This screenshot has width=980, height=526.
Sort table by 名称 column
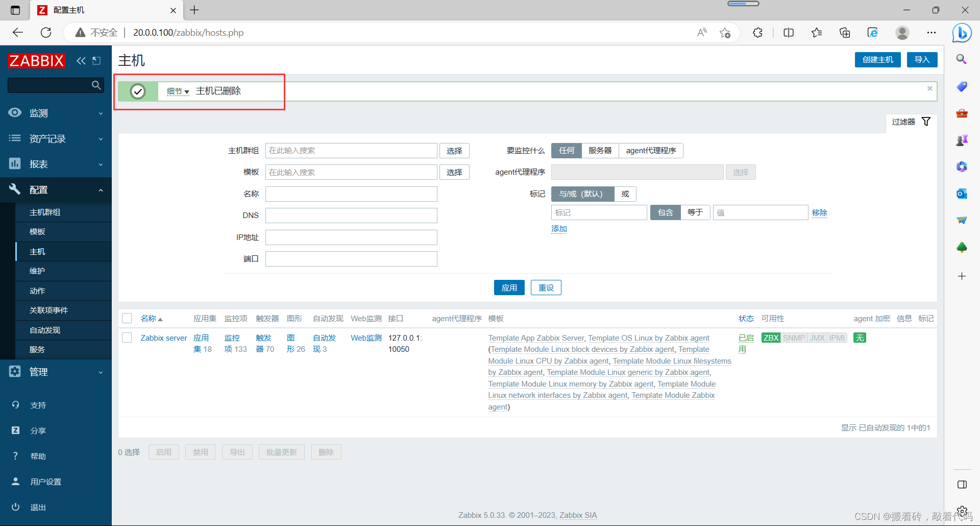pyautogui.click(x=151, y=318)
